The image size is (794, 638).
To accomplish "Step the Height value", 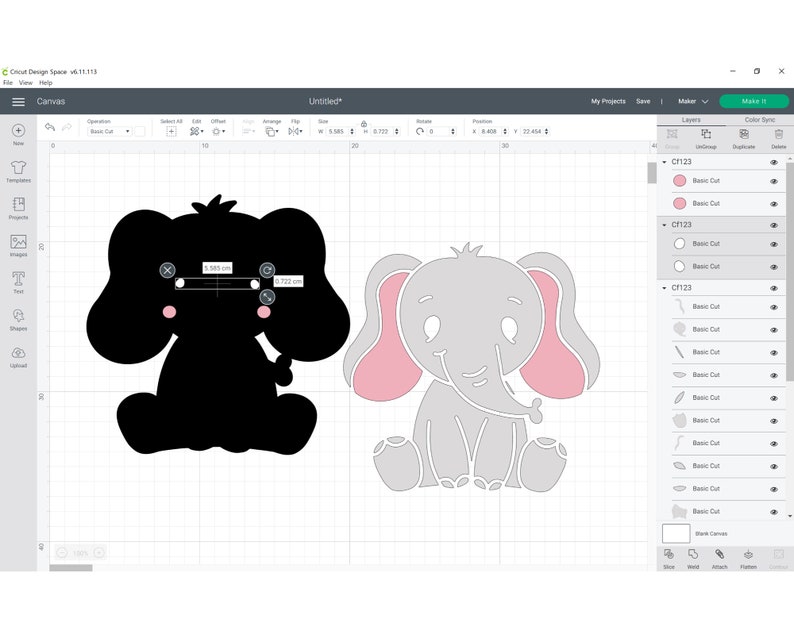I will coord(396,132).
